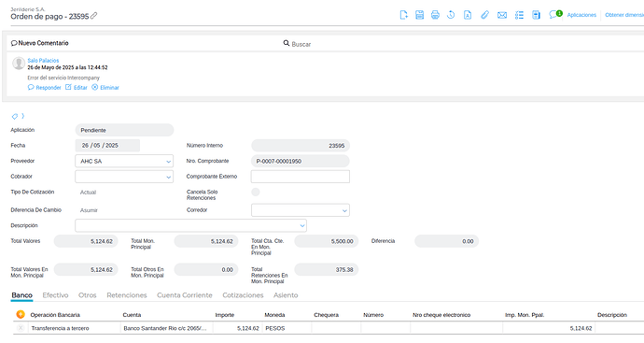Open the Cotizaciones tab
This screenshot has height=343, width=644.
pyautogui.click(x=243, y=295)
